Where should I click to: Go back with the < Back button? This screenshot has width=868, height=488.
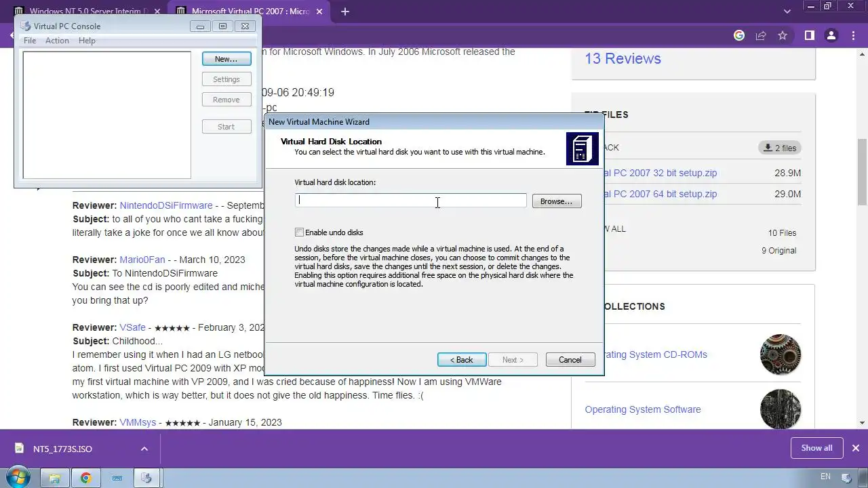[x=462, y=360]
